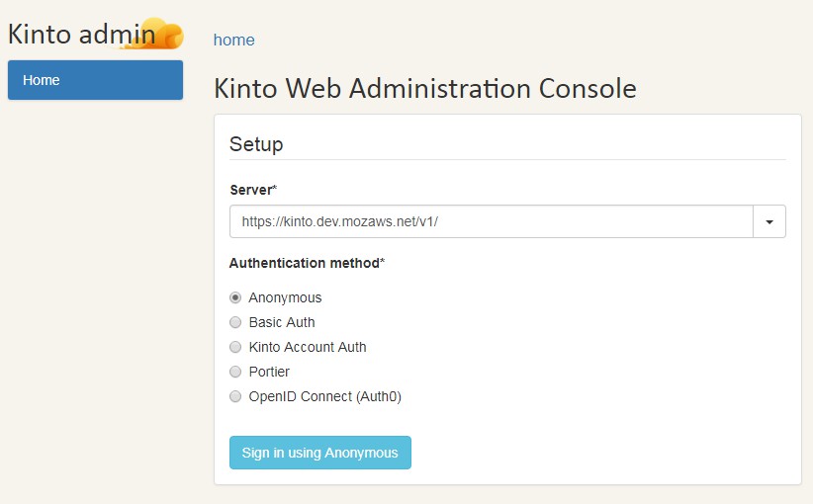Open Home in the left sidebar

(95, 80)
